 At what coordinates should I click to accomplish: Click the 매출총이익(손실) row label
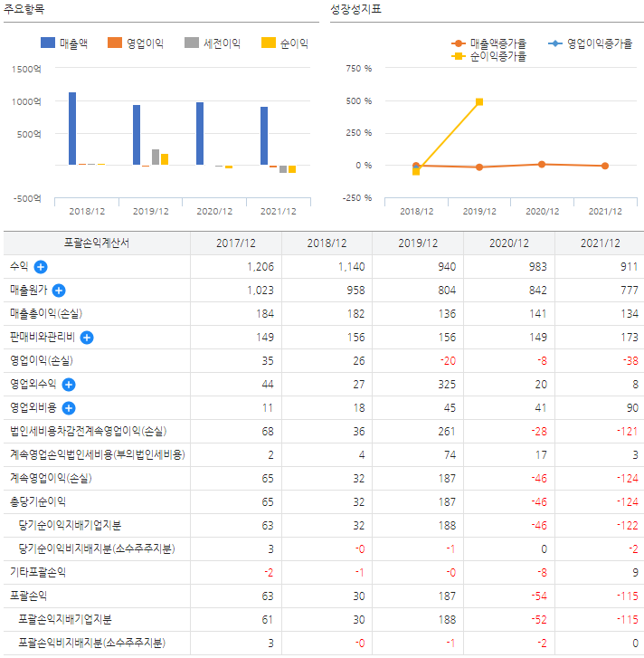pyautogui.click(x=46, y=314)
